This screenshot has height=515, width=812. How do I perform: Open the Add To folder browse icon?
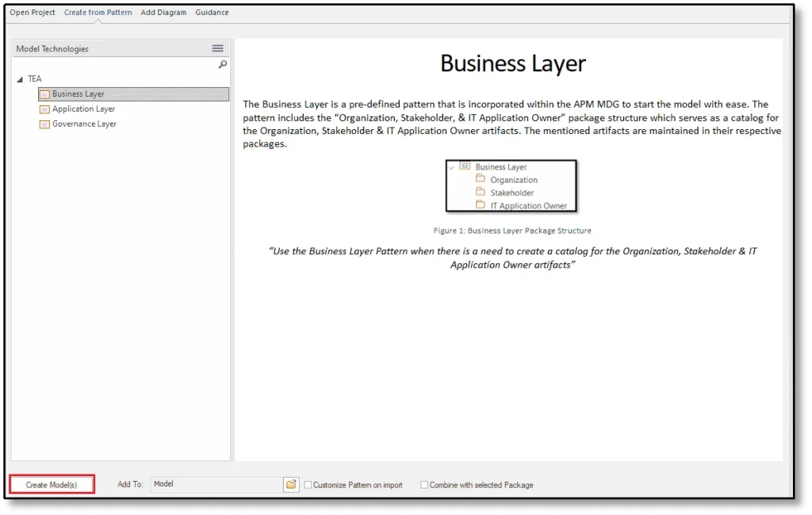[x=291, y=484]
